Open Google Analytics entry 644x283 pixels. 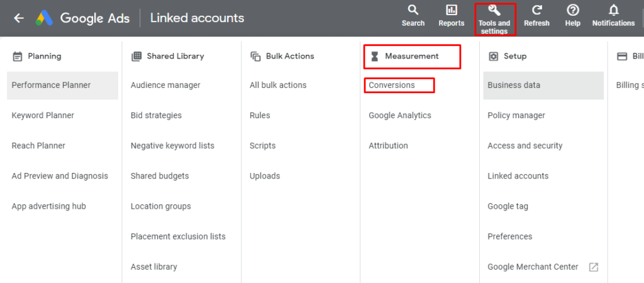point(400,116)
